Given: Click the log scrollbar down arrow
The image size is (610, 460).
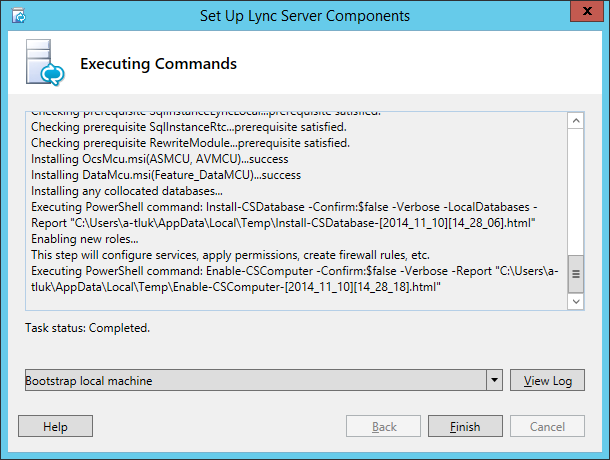Looking at the screenshot, I should (576, 300).
